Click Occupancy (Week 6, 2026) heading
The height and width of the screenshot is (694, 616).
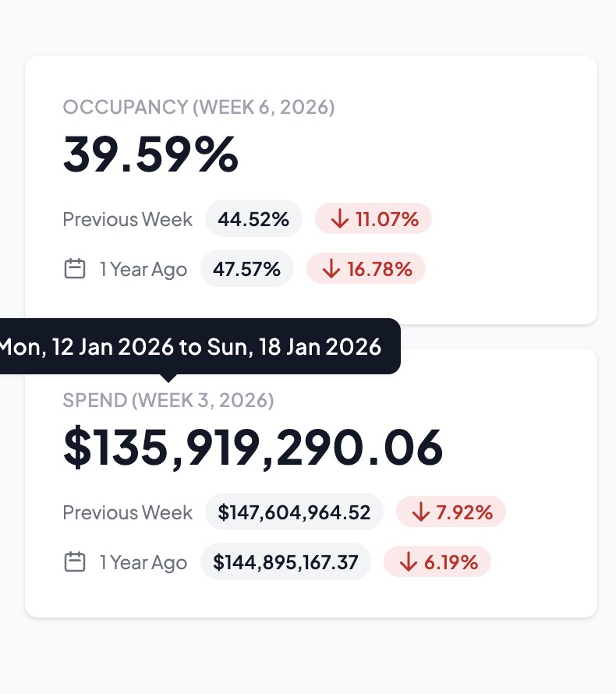pyautogui.click(x=199, y=107)
